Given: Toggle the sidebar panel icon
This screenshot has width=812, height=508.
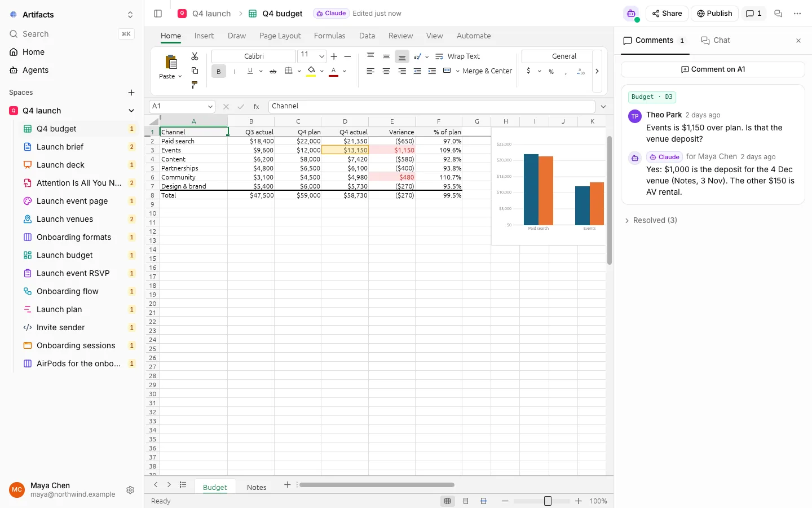Looking at the screenshot, I should [x=158, y=14].
